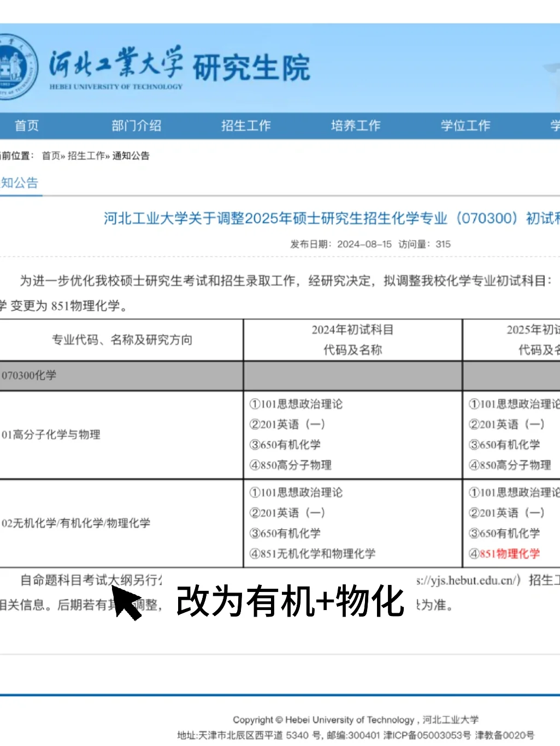
Task: Click the 专业代码、名称及研究方向 table header
Action: 122,340
